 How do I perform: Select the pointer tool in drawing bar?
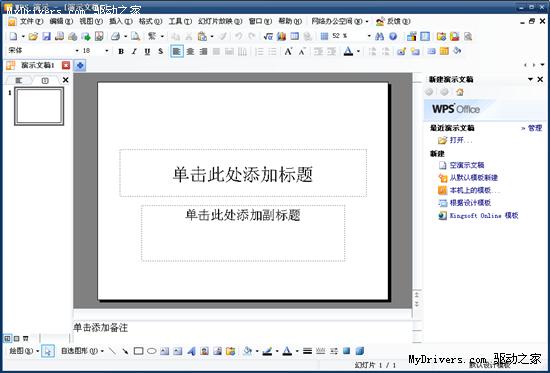click(x=48, y=351)
